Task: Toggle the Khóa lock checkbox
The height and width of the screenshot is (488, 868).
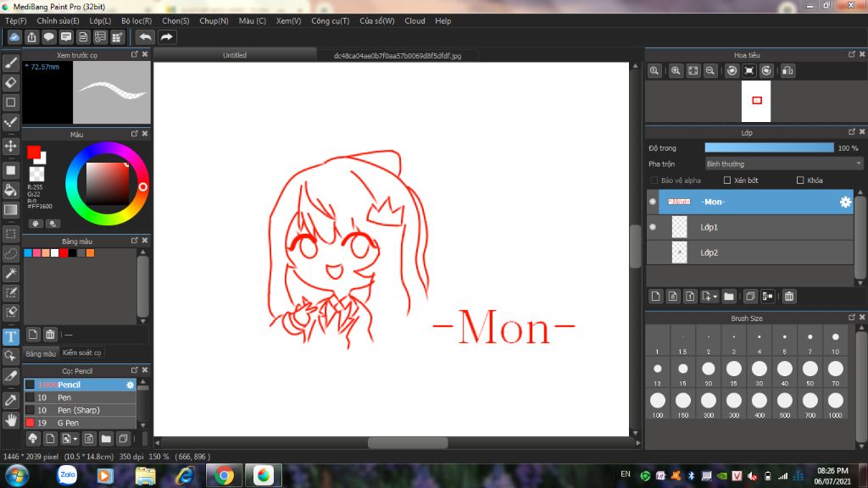Action: (x=800, y=180)
